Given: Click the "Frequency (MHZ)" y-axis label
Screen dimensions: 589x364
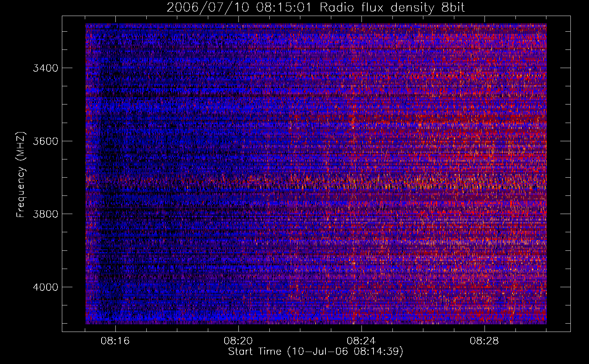Looking at the screenshot, I should click(x=21, y=175).
